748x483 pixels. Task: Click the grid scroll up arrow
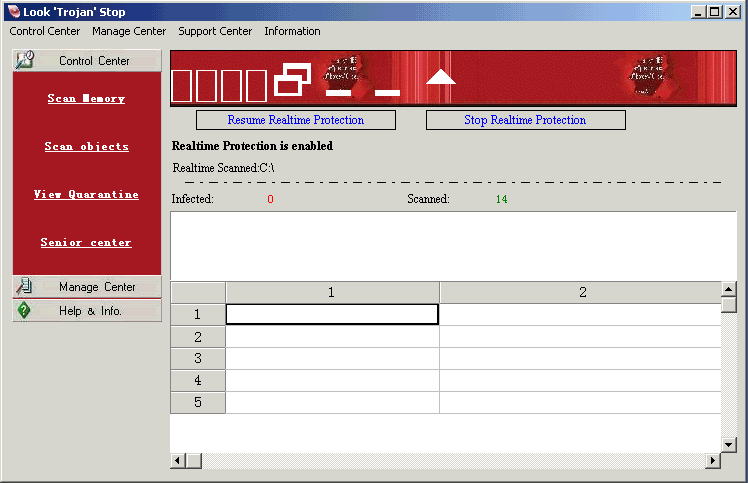click(x=728, y=289)
